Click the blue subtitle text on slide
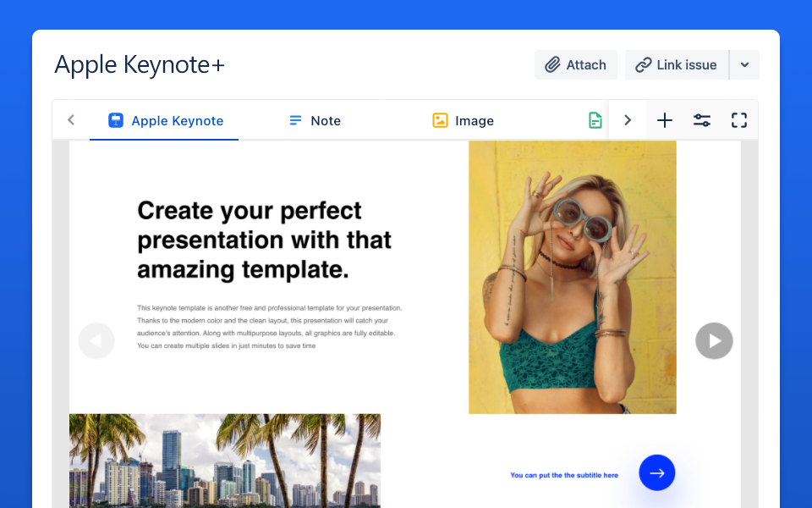Viewport: 812px width, 508px height. coord(564,476)
